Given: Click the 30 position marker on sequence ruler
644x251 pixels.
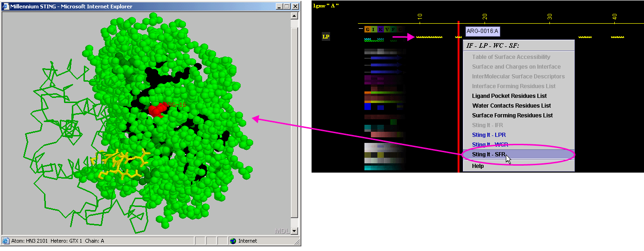Looking at the screenshot, I should click(549, 17).
